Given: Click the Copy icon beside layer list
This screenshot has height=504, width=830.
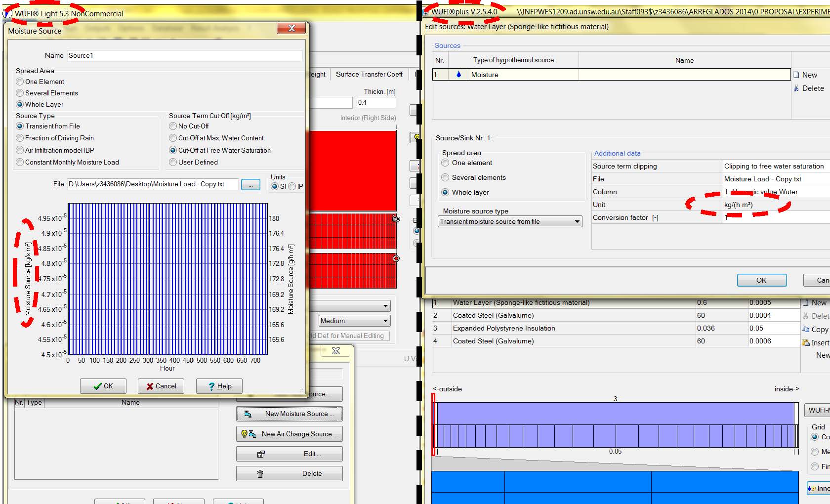Looking at the screenshot, I should 806,329.
